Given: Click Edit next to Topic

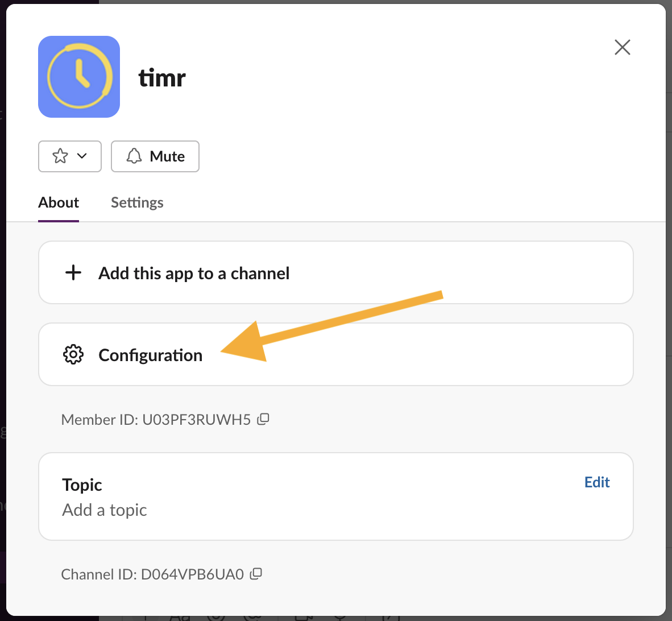Looking at the screenshot, I should [x=596, y=482].
